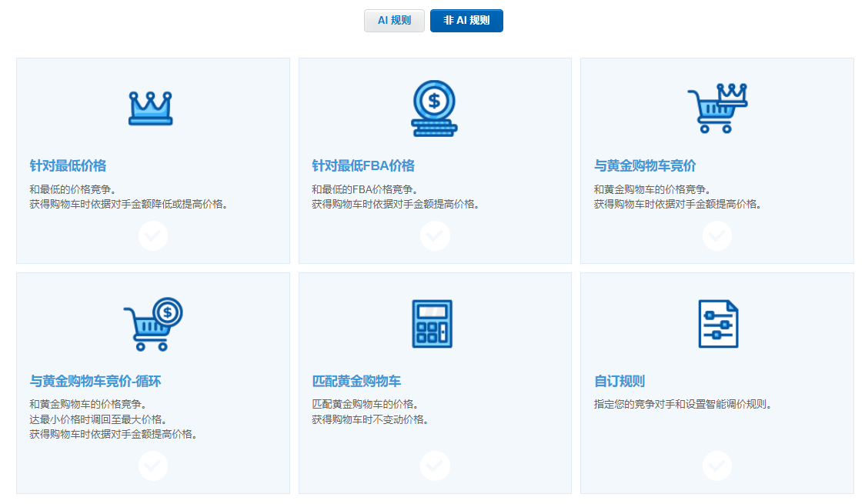Enable the 匹配黄金购物车 checkmark
The width and height of the screenshot is (865, 504).
click(435, 466)
